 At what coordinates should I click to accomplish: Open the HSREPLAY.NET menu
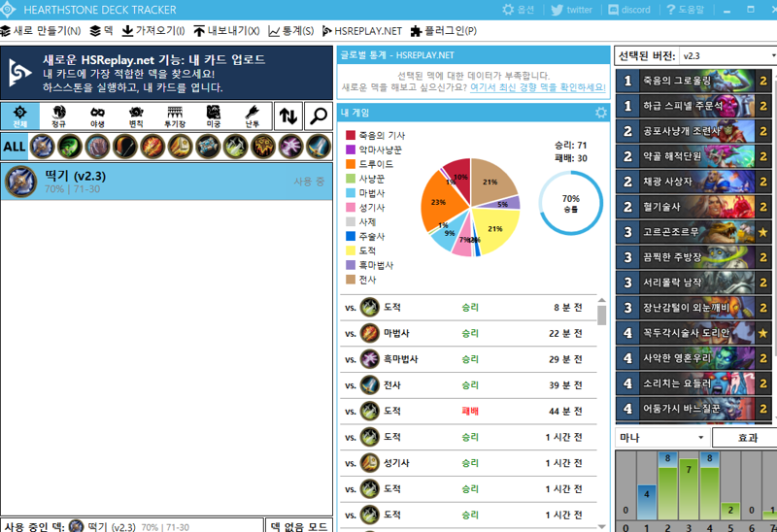tap(362, 31)
